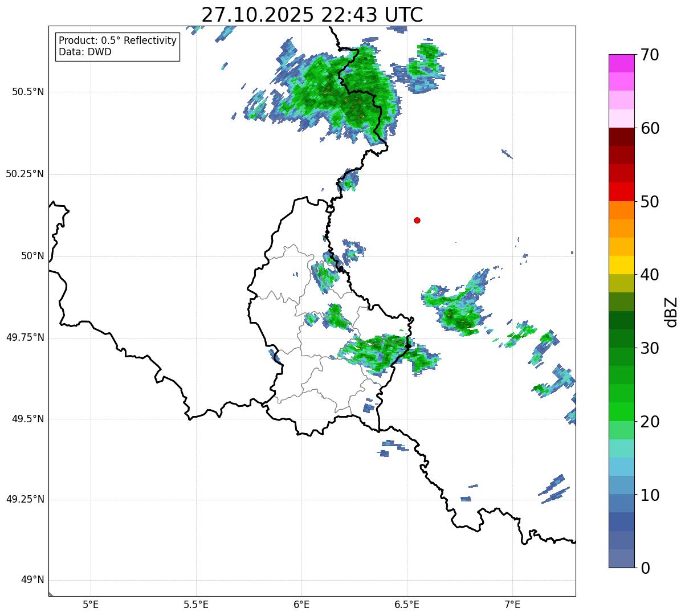Click the 0 label on the colorbar
The image size is (685, 616).
point(645,568)
